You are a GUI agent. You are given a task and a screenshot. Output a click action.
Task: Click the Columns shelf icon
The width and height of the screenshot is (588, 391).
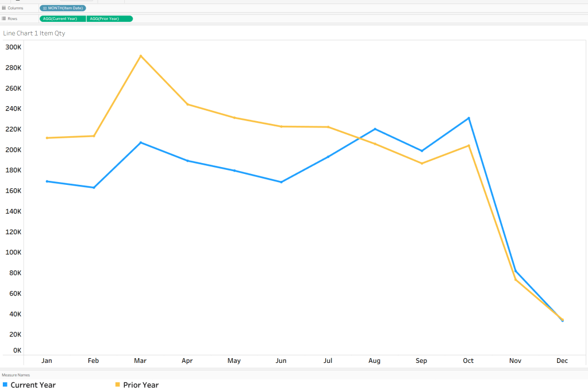pyautogui.click(x=3, y=8)
